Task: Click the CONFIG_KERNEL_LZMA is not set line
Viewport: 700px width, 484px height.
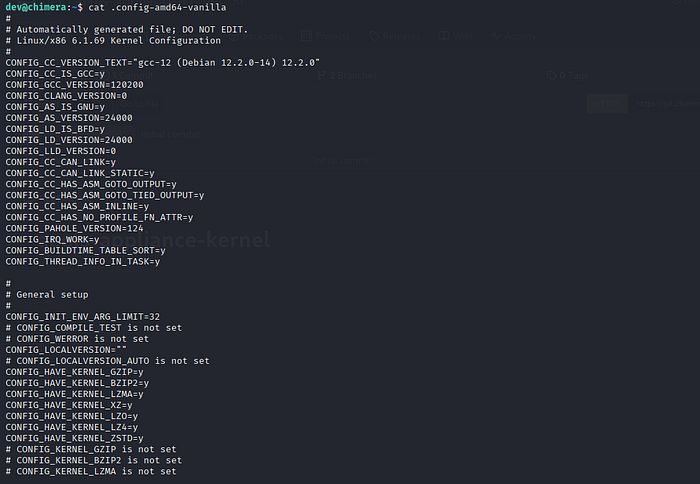Action: click(x=96, y=471)
